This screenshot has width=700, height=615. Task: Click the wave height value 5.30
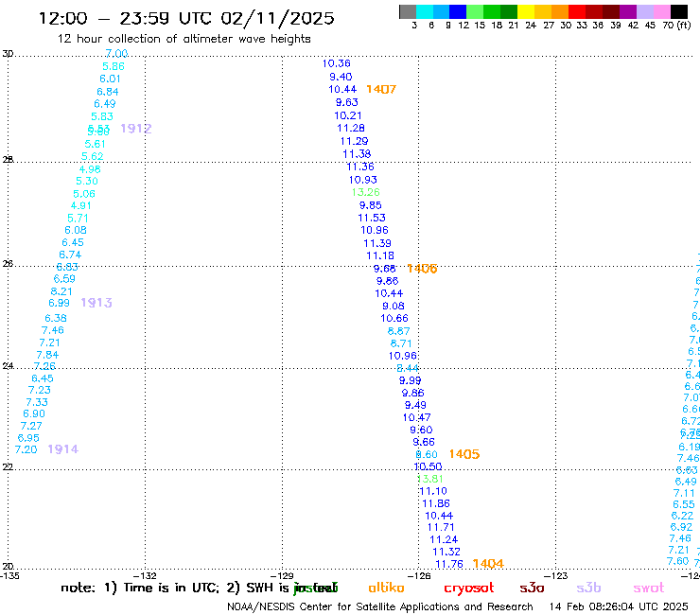click(87, 182)
